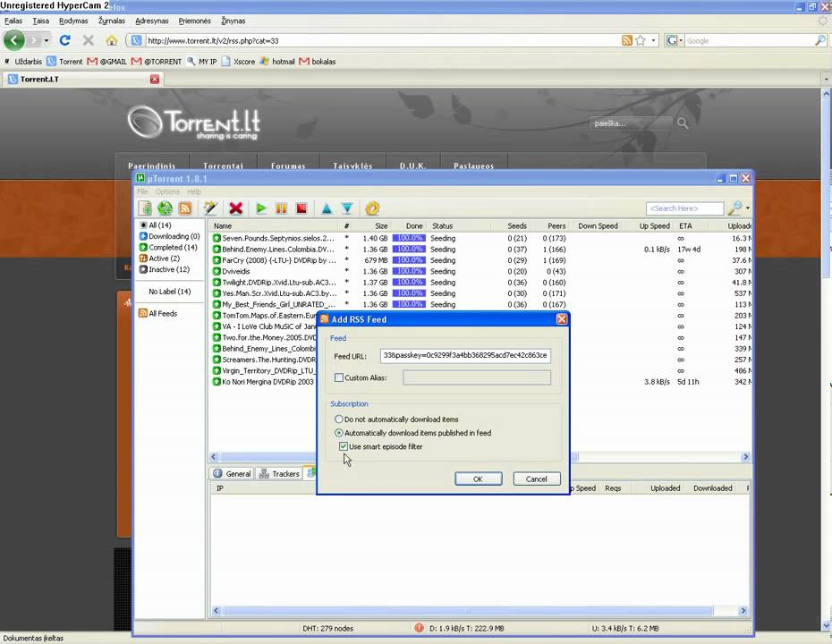Toggle Use smart episode filter checkbox
Image resolution: width=832 pixels, height=644 pixels.
click(x=344, y=446)
